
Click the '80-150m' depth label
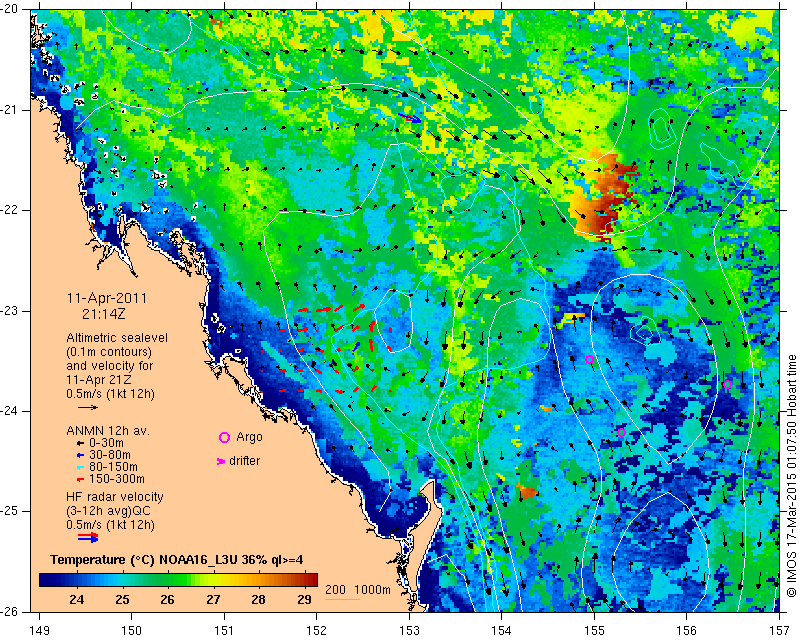pos(113,467)
